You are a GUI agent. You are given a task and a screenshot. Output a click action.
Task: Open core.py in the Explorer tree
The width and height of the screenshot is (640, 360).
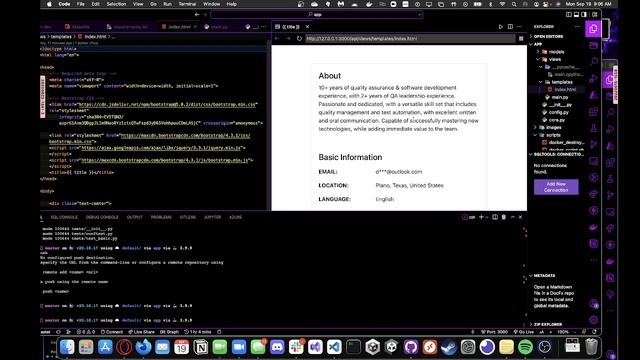(557, 120)
